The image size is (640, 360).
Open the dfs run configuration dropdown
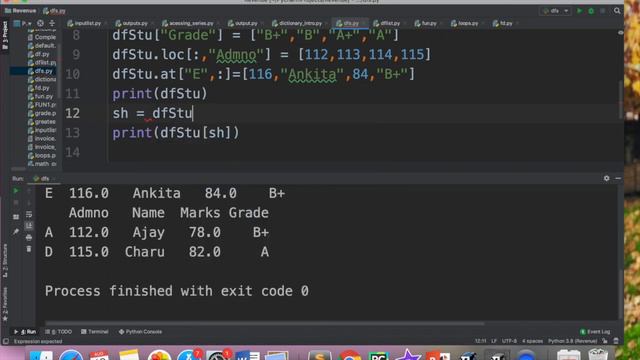click(556, 11)
